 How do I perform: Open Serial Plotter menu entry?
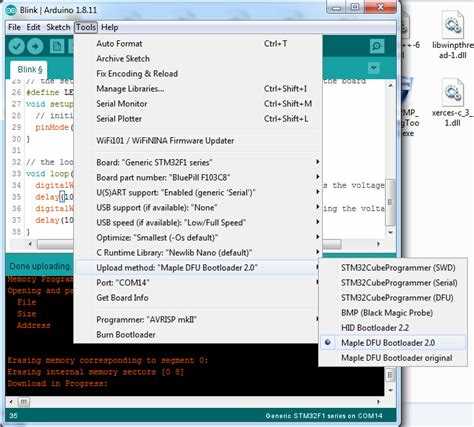[x=198, y=119]
